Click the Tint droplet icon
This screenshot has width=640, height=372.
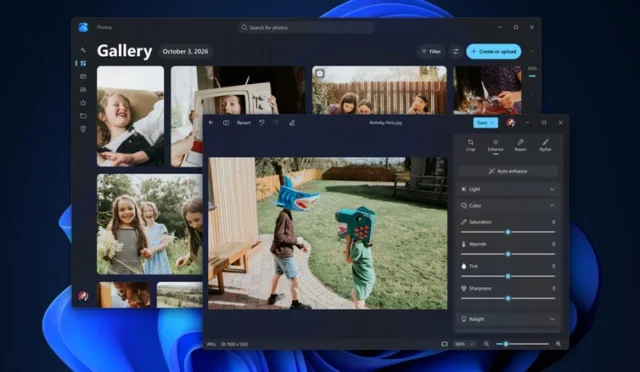pyautogui.click(x=464, y=266)
